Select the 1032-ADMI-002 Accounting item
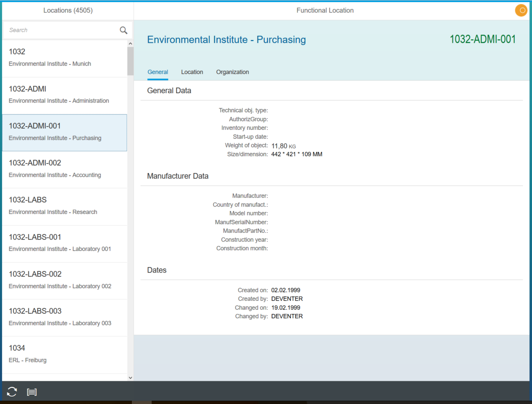This screenshot has height=404, width=532. (x=65, y=169)
